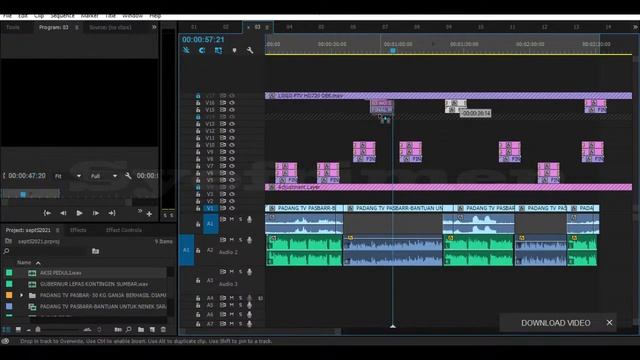Click new search bin icon in the Project panel
Image resolution: width=640 pixels, height=360 pixels.
[96, 251]
